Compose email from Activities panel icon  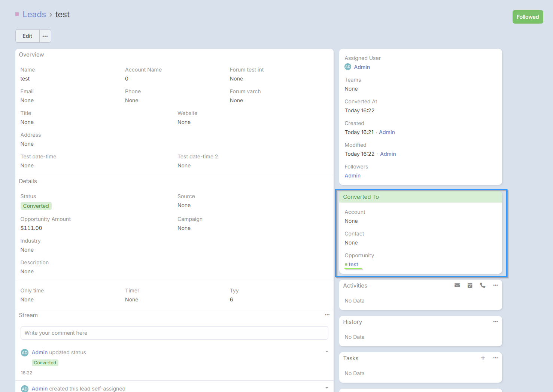[457, 285]
